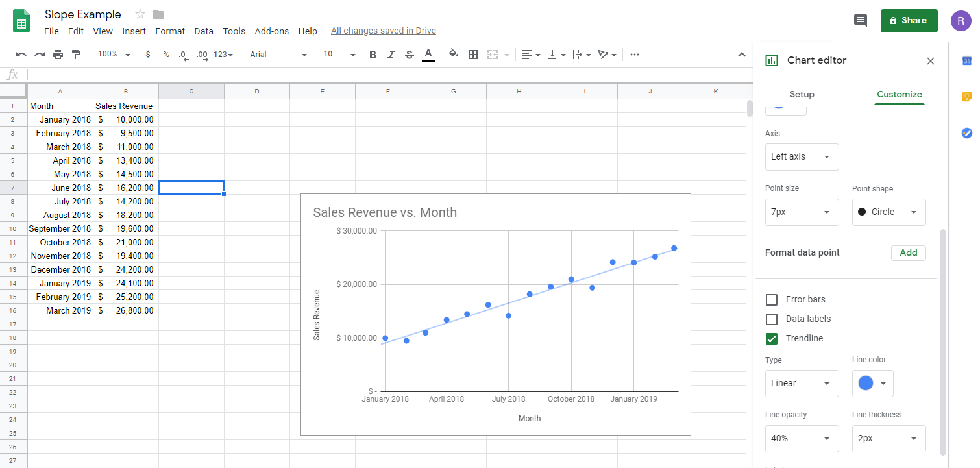Open the Help menu
Image resolution: width=980 pixels, height=468 pixels.
pos(308,31)
